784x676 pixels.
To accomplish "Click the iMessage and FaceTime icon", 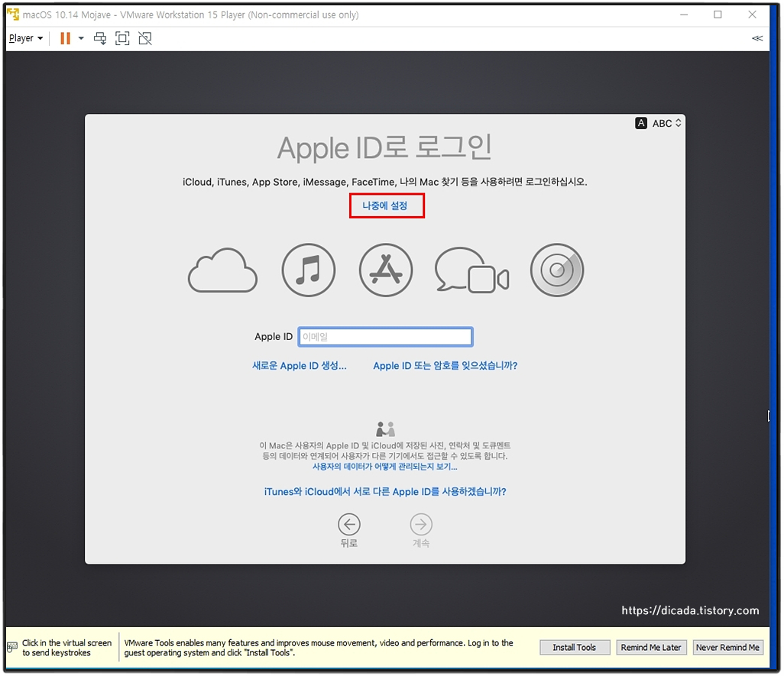I will click(472, 270).
